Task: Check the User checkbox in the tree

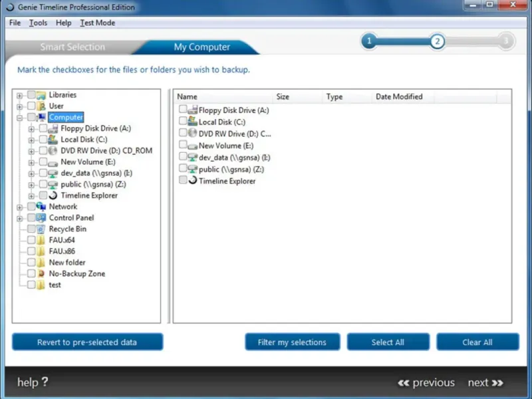Action: 31,106
